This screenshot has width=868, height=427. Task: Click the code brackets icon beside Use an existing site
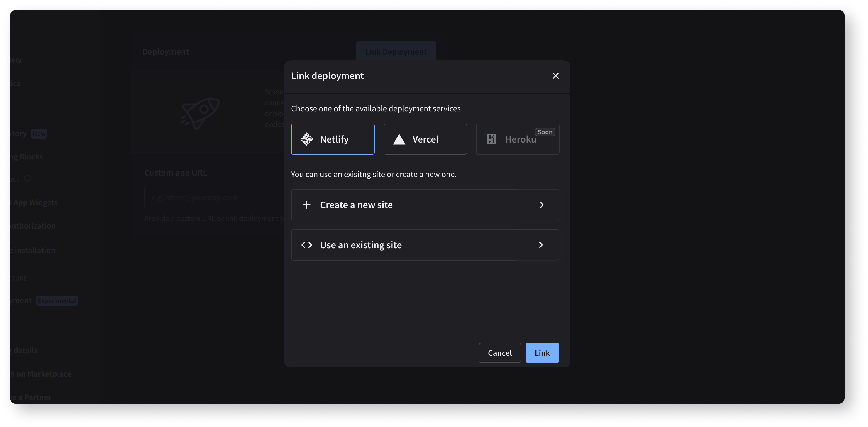307,245
